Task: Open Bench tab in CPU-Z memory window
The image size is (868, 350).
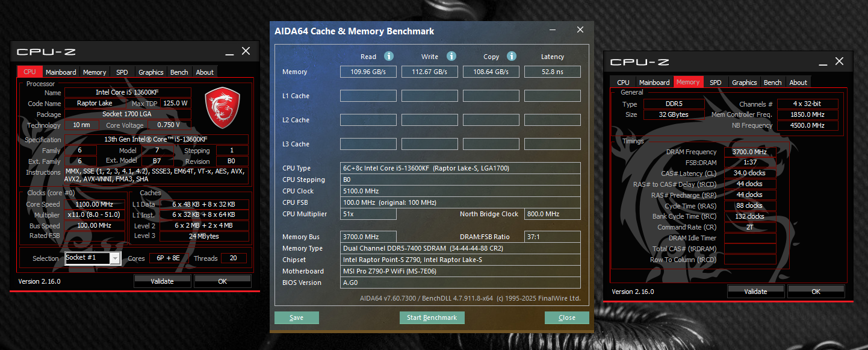Action: [x=772, y=83]
